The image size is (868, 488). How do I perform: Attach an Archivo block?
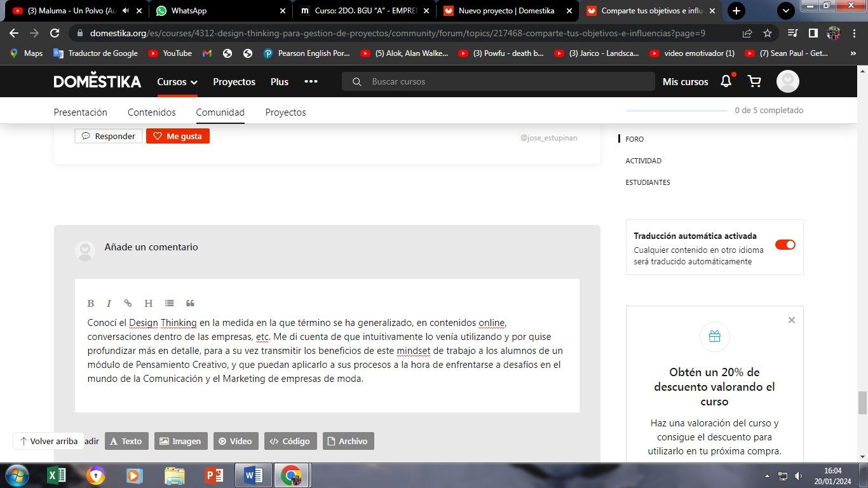(348, 441)
